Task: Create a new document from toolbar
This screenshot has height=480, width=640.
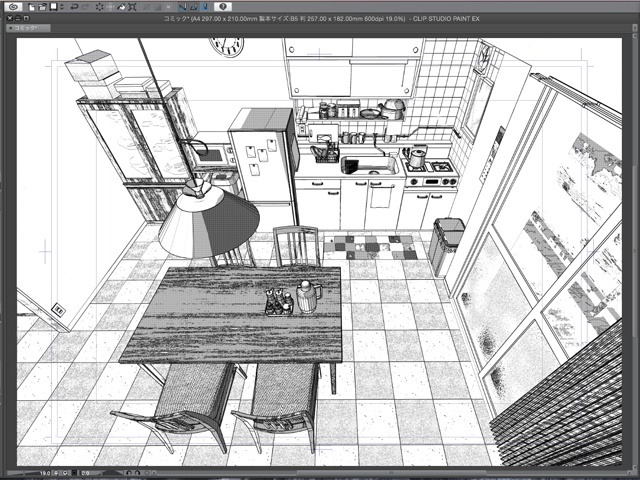Action: click(32, 7)
